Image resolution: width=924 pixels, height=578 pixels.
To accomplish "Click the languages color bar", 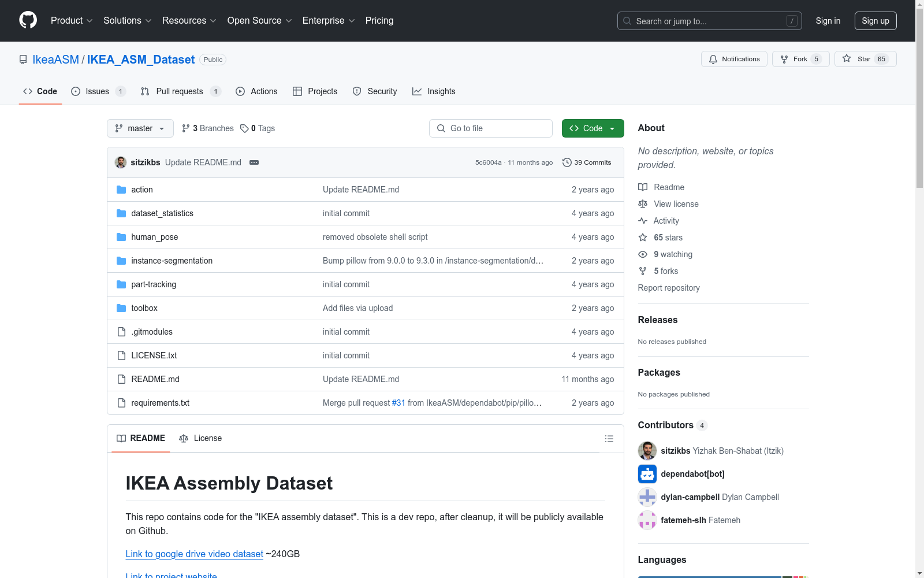I will coord(724,577).
